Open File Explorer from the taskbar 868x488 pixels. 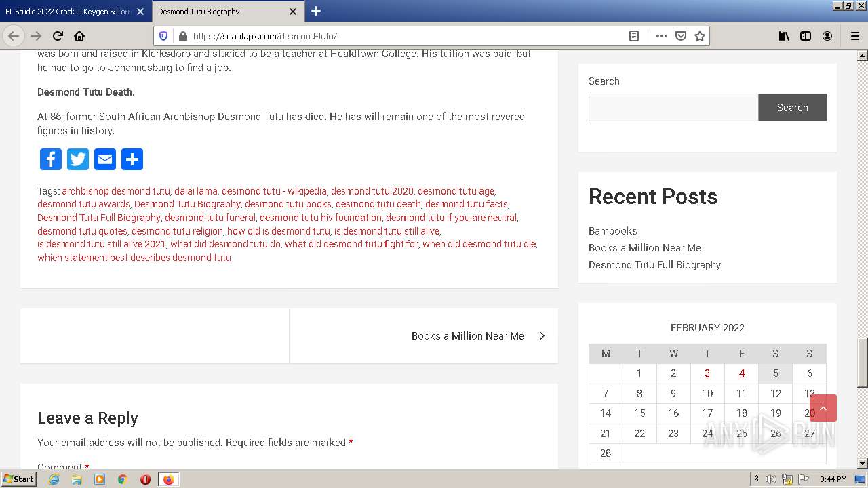click(77, 479)
